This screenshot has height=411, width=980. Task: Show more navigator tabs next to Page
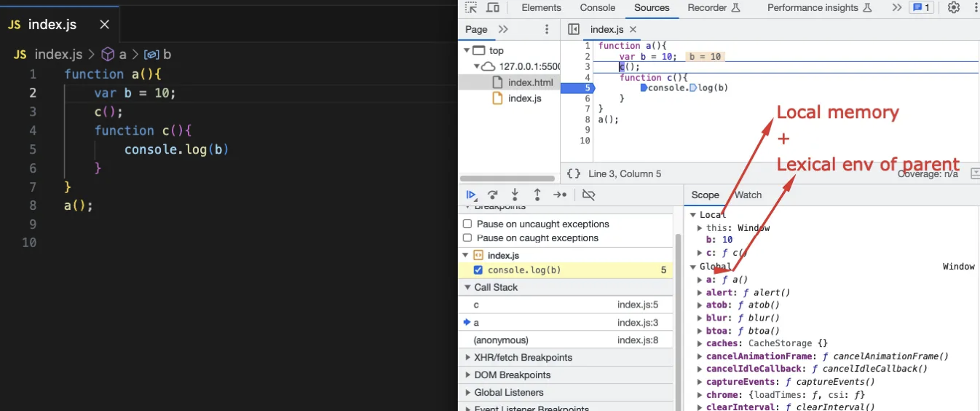(503, 29)
